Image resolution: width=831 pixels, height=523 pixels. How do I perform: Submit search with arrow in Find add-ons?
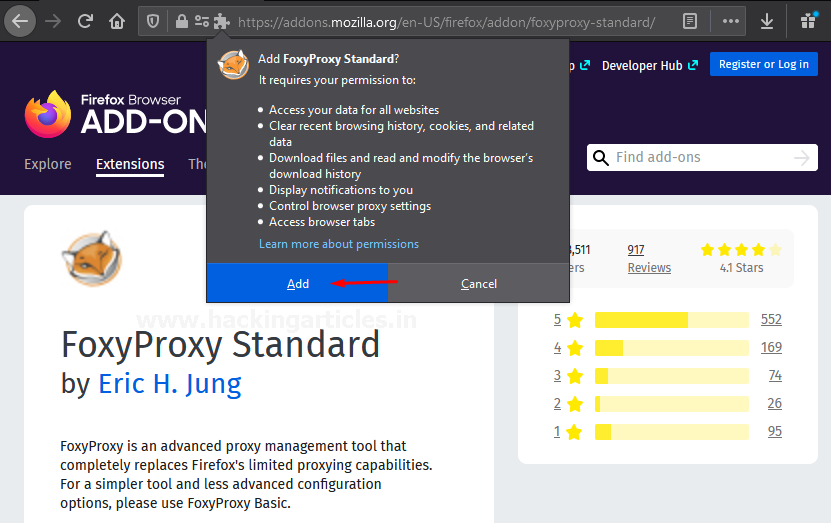click(802, 157)
